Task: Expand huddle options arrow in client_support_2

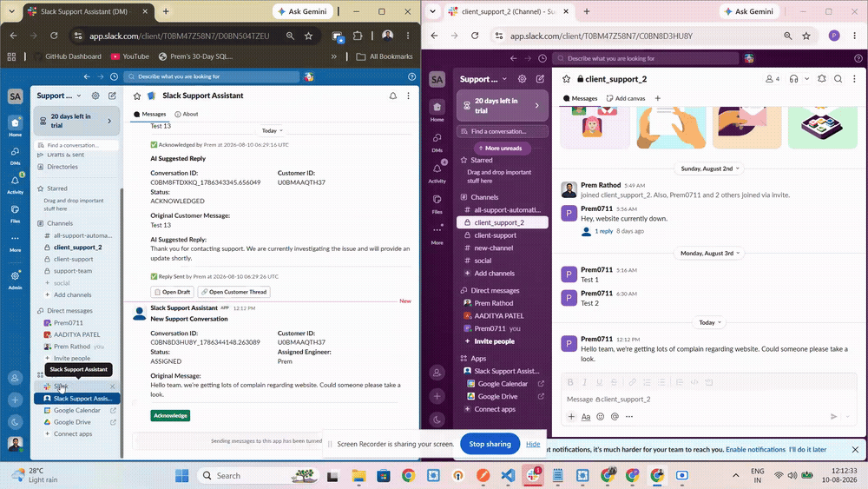Action: pos(806,79)
